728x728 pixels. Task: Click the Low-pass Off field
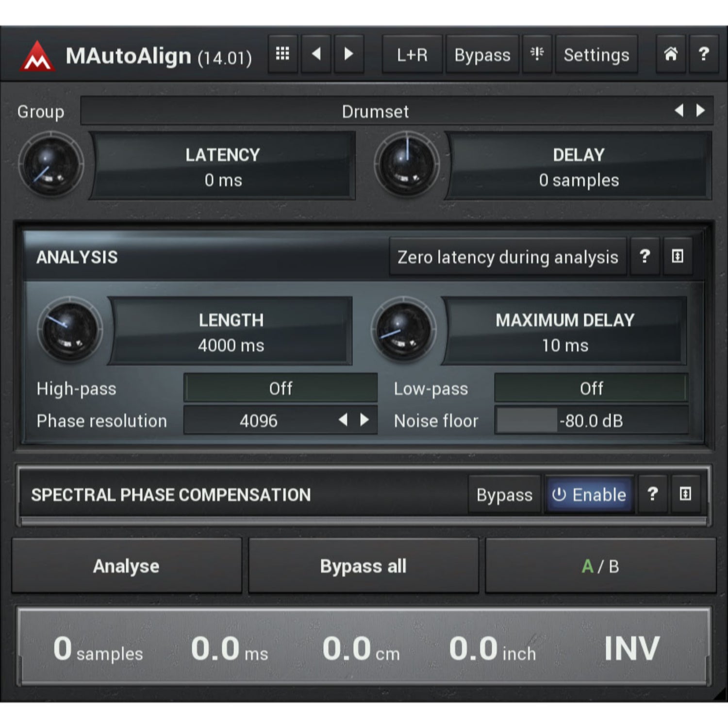coord(591,388)
